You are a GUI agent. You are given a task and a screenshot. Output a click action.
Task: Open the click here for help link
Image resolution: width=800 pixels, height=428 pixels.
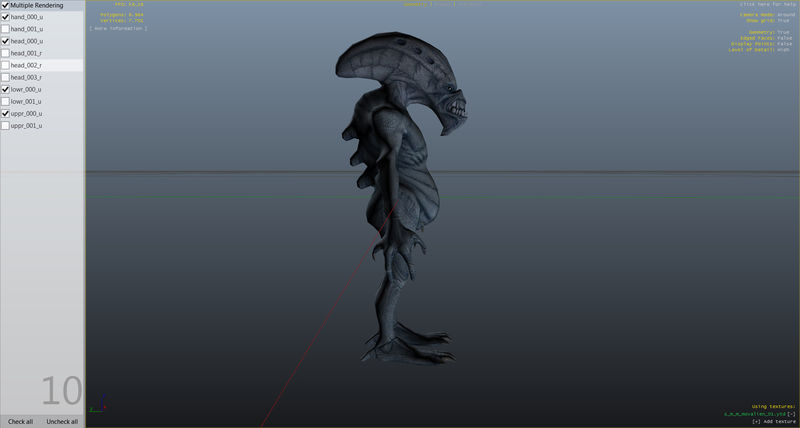(767, 4)
